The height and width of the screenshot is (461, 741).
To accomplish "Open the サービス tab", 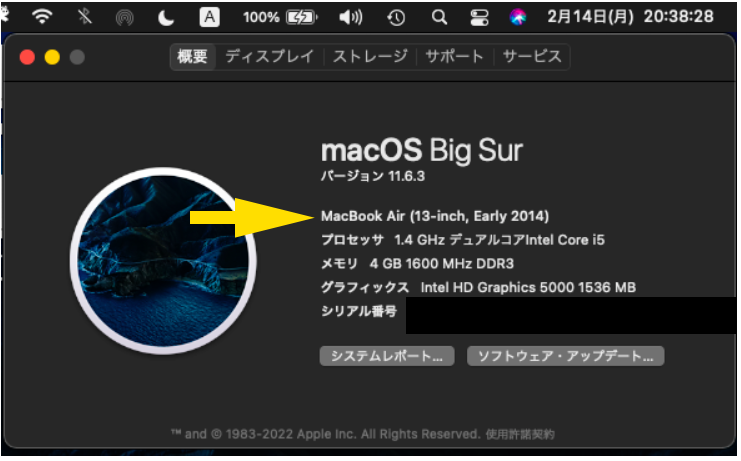I will click(532, 57).
